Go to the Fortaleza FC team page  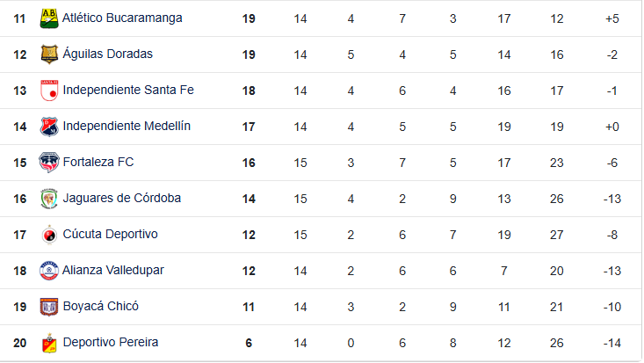coord(99,162)
